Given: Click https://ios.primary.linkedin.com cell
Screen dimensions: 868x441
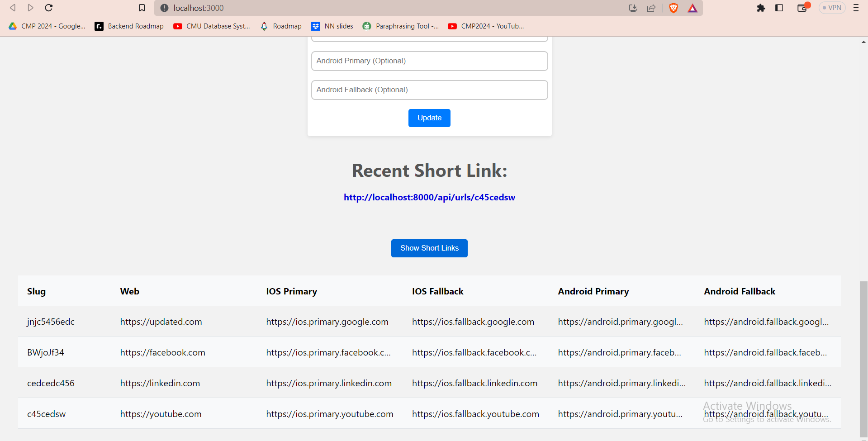Looking at the screenshot, I should (329, 383).
